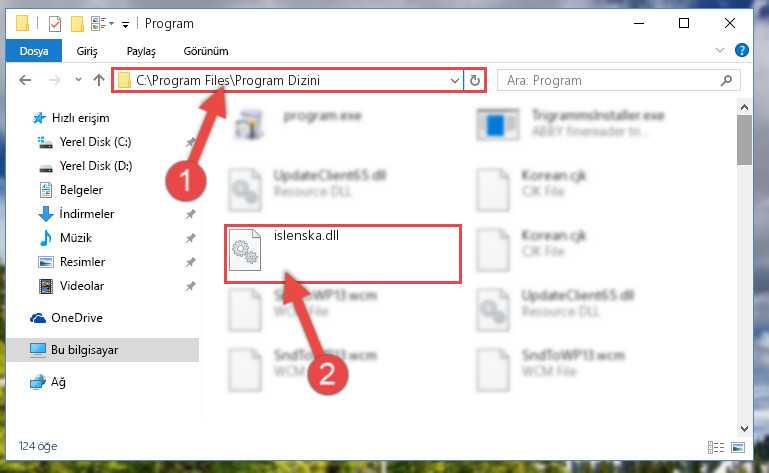Open the recent locations dropdown arrow
Viewport: 769px width, 473px height.
click(78, 80)
